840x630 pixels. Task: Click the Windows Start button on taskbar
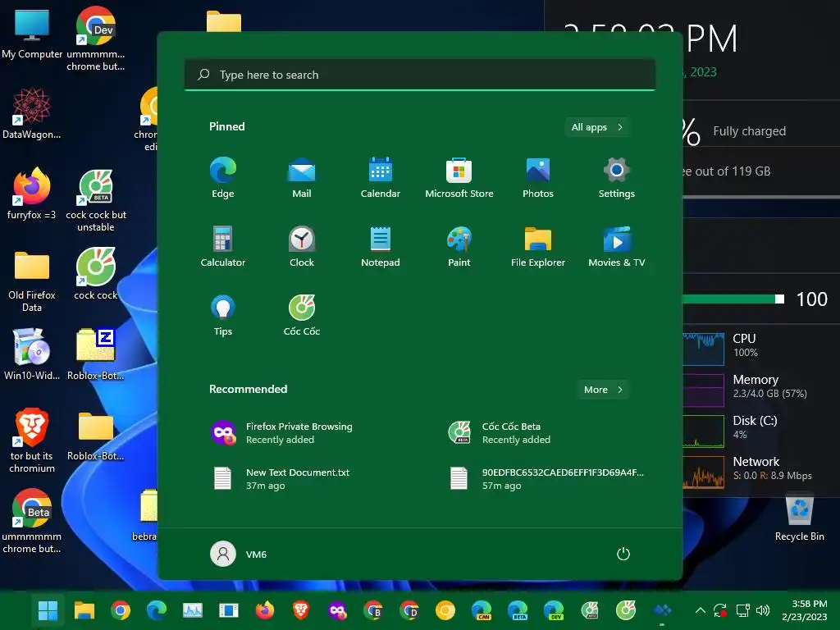coord(48,610)
